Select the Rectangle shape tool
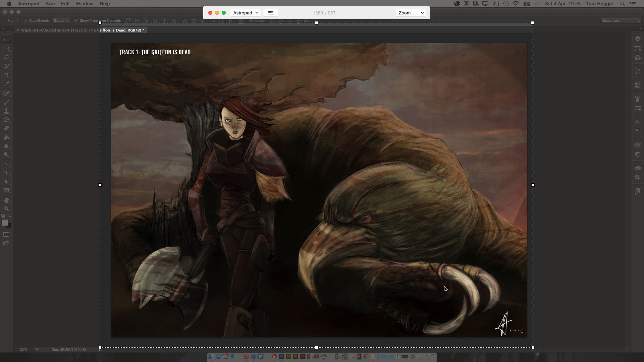This screenshot has height=362, width=644. (6, 190)
